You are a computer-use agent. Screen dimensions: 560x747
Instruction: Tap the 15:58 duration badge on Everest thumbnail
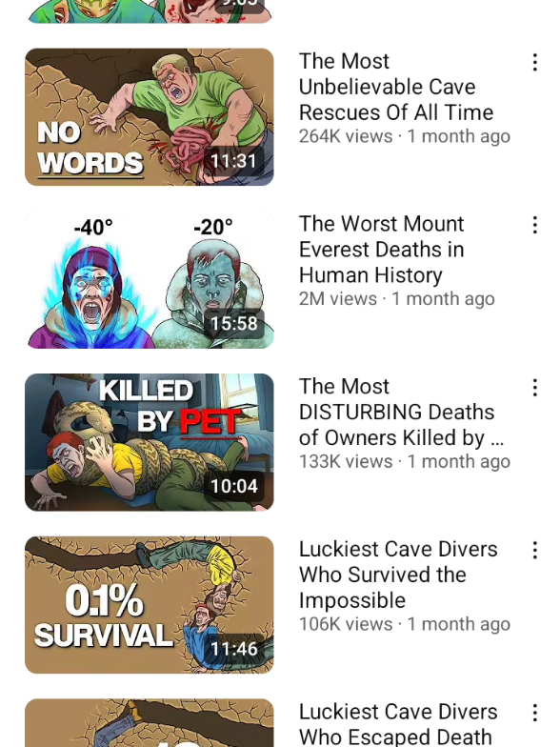point(233,324)
